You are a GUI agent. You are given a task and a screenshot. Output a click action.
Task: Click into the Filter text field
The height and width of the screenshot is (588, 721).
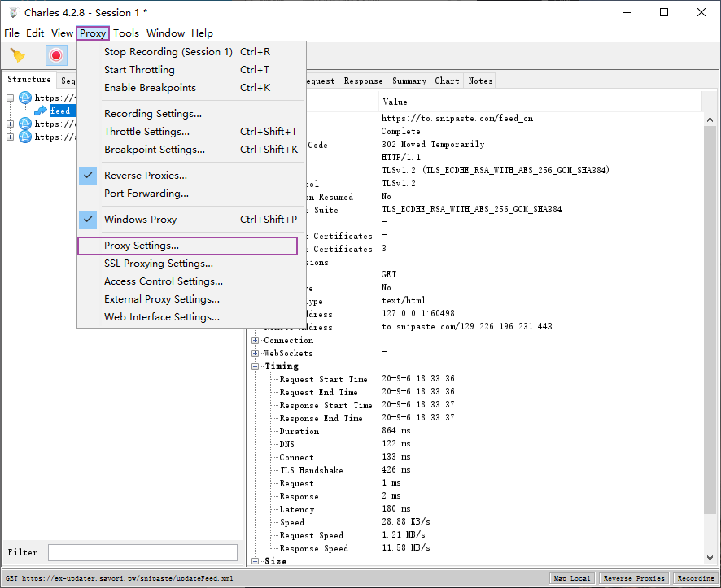pos(142,552)
